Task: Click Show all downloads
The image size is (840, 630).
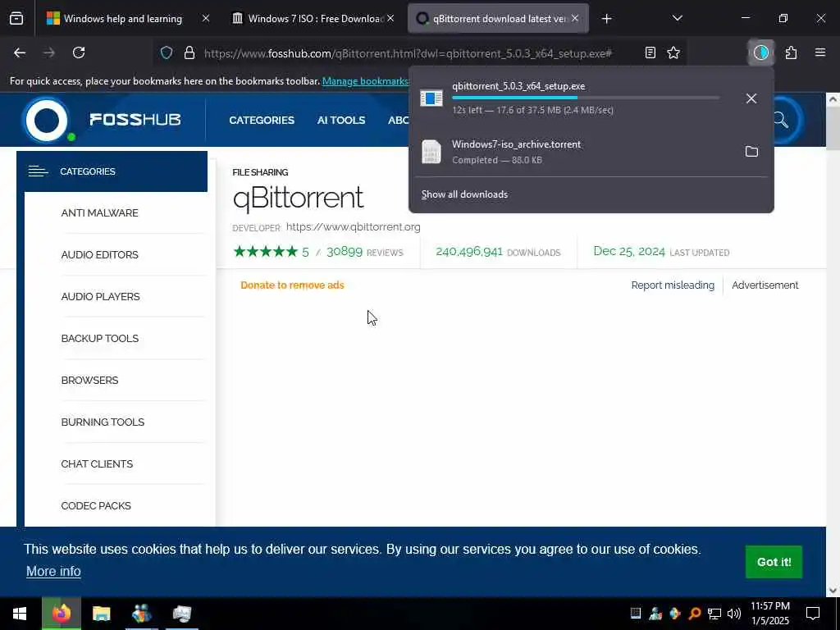Action: pyautogui.click(x=464, y=194)
